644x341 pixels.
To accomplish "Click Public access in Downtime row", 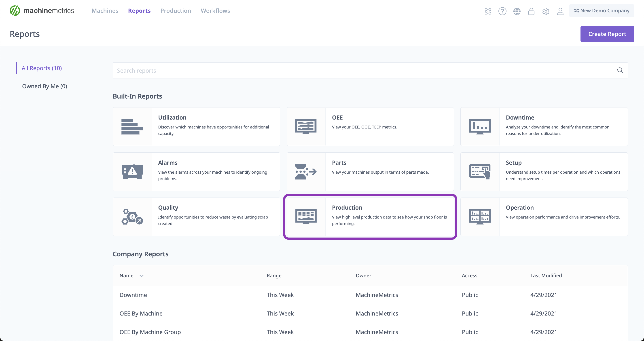I will 470,295.
